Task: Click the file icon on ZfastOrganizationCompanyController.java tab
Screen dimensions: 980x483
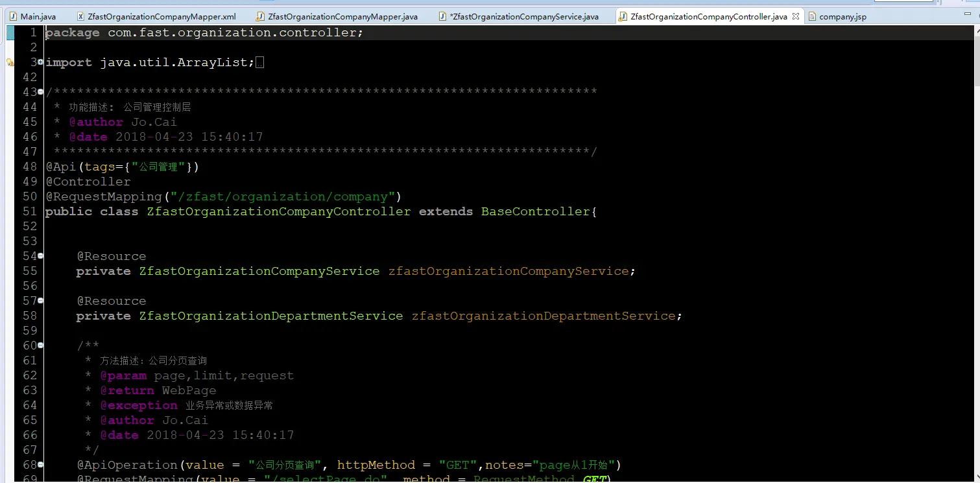Action: point(623,17)
